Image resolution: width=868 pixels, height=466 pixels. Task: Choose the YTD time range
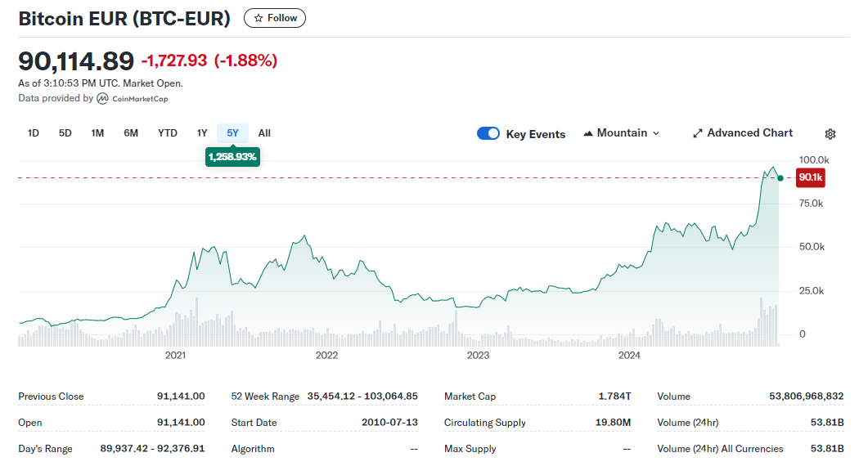(168, 133)
